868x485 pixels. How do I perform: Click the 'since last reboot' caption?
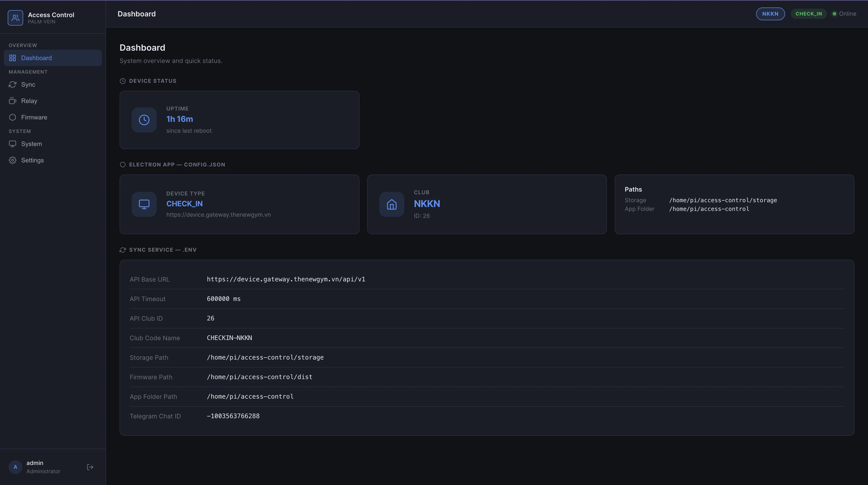click(x=189, y=131)
